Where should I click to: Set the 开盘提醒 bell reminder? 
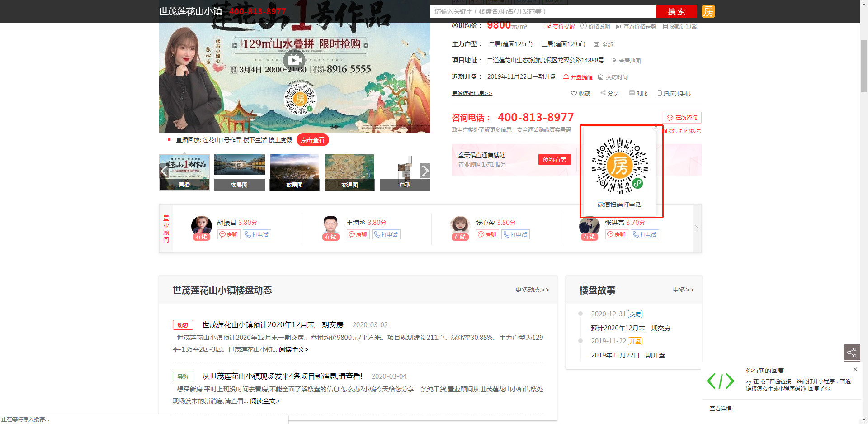click(578, 77)
